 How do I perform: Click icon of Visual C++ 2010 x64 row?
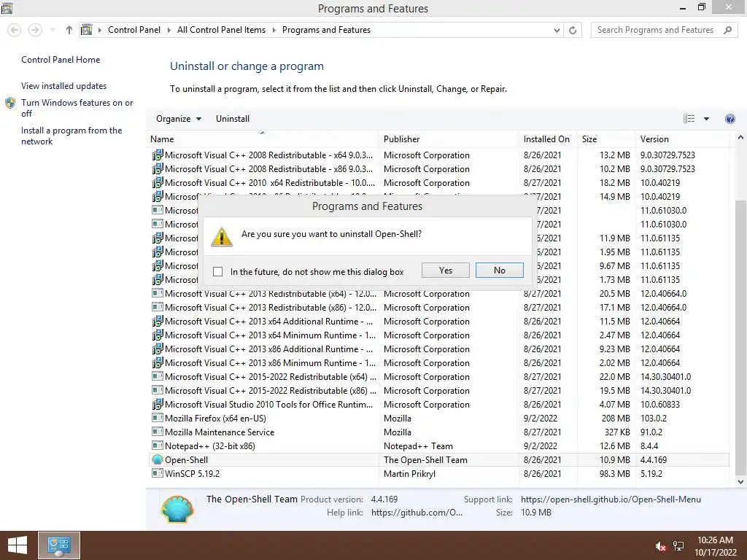tap(158, 183)
